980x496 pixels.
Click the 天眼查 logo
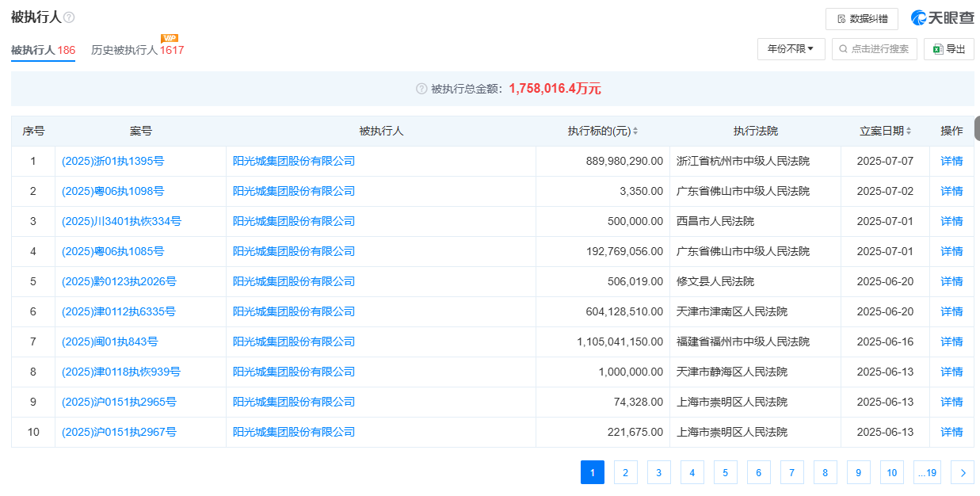[941, 18]
